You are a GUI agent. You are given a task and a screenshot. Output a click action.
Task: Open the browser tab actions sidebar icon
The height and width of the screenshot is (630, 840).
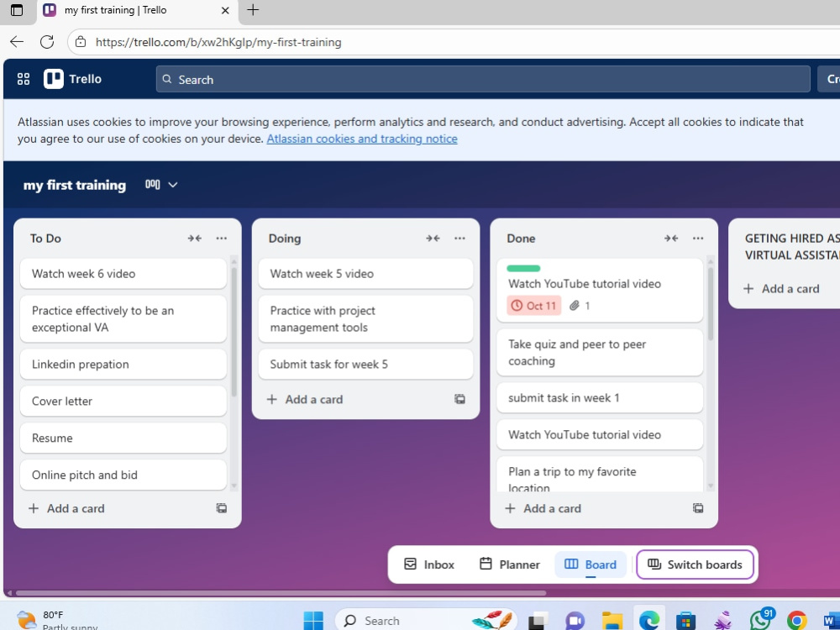(x=17, y=9)
